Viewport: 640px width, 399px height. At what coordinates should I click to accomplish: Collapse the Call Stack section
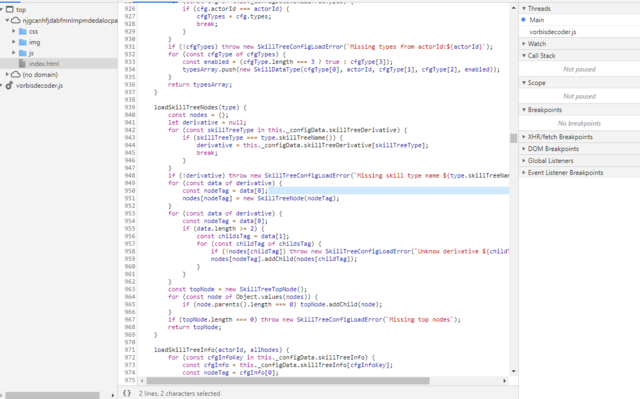click(524, 55)
